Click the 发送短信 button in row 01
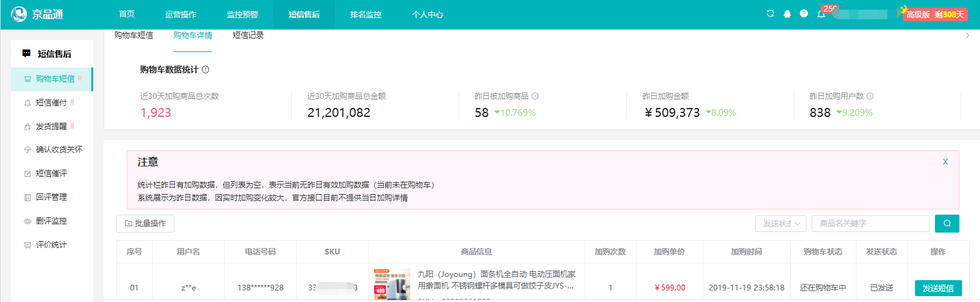The width and height of the screenshot is (980, 302). (x=938, y=288)
